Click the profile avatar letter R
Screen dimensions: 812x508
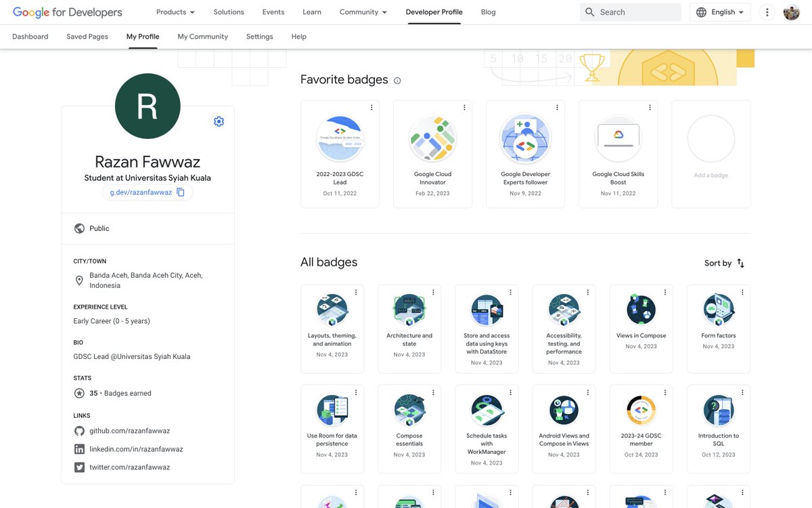148,106
